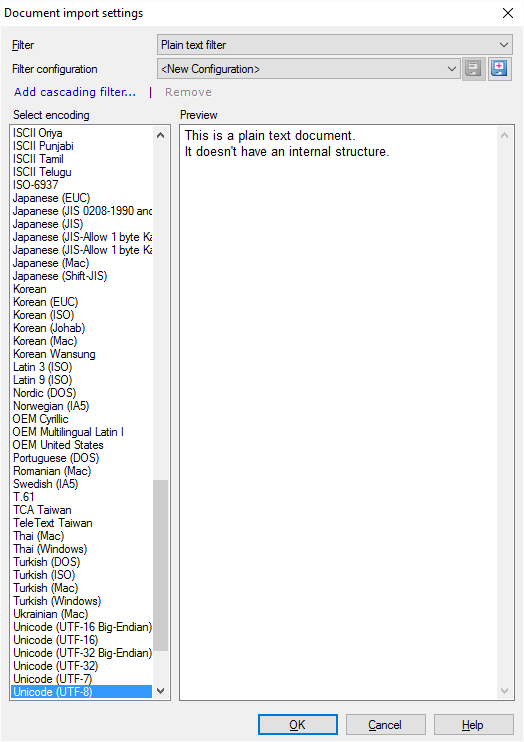
Task: Select ISCII Punjabi encoding
Action: pos(81,146)
